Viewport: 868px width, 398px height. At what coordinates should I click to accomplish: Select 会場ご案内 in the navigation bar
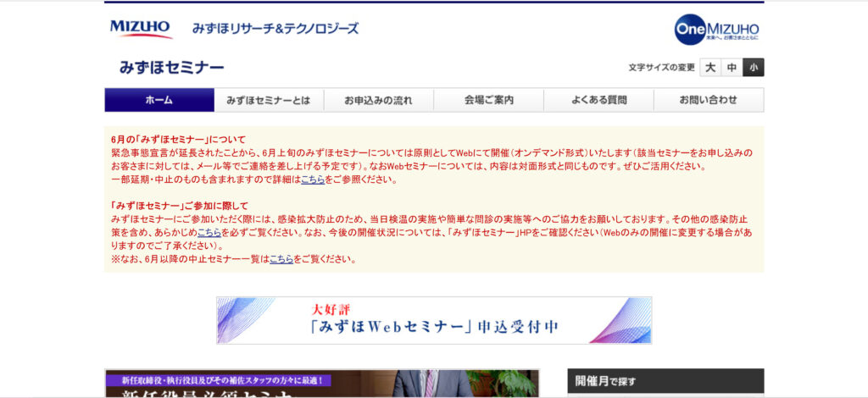(488, 100)
